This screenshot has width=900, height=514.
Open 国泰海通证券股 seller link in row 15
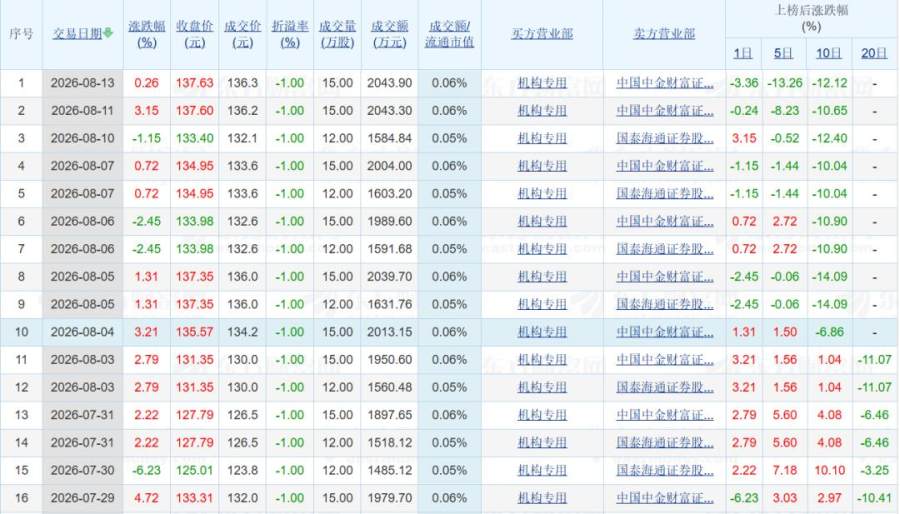[665, 470]
